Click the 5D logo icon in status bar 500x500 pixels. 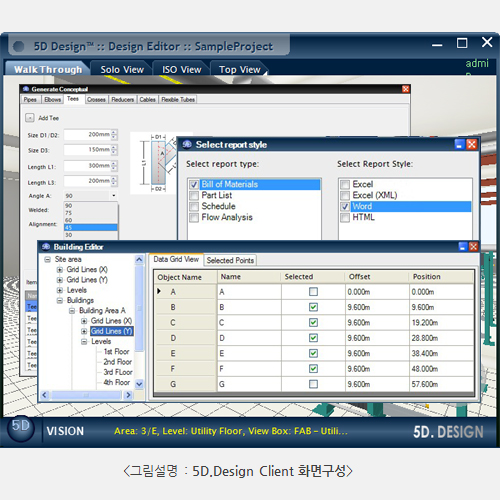pyautogui.click(x=21, y=428)
